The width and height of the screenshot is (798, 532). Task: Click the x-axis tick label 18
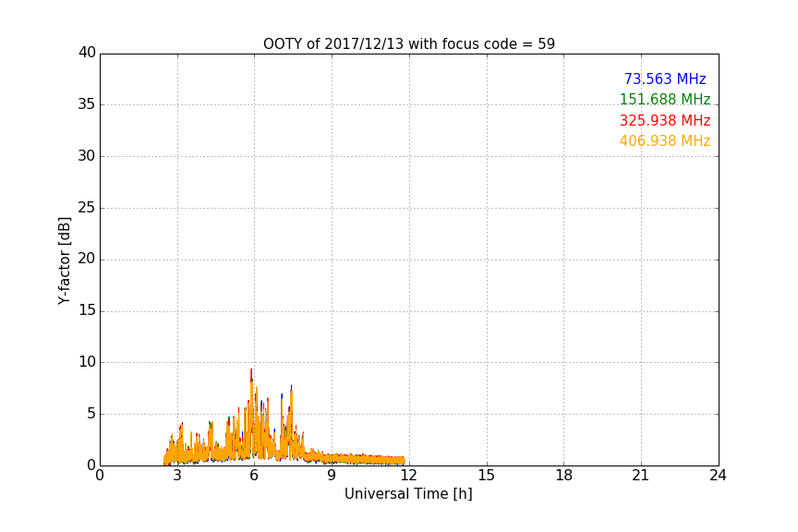coord(564,476)
